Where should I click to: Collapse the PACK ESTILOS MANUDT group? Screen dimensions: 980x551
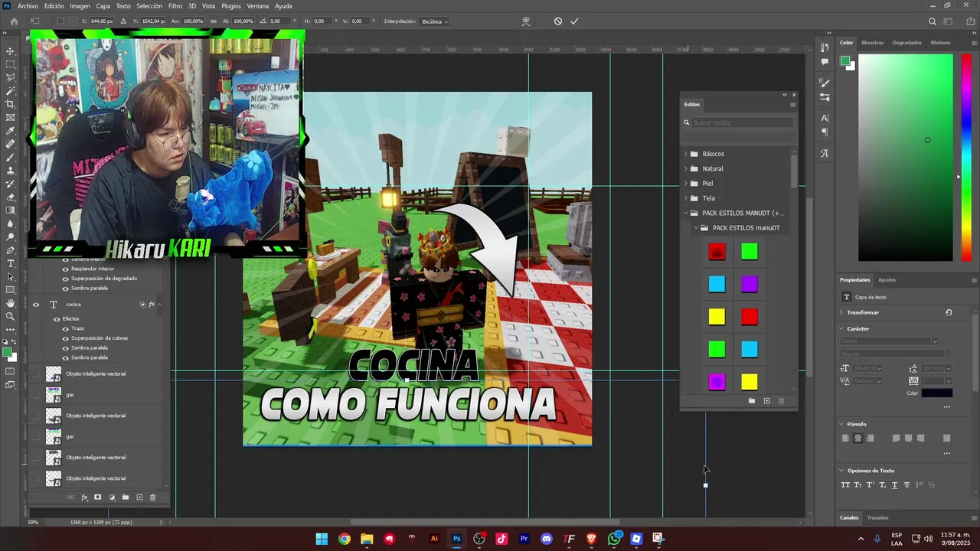(685, 213)
